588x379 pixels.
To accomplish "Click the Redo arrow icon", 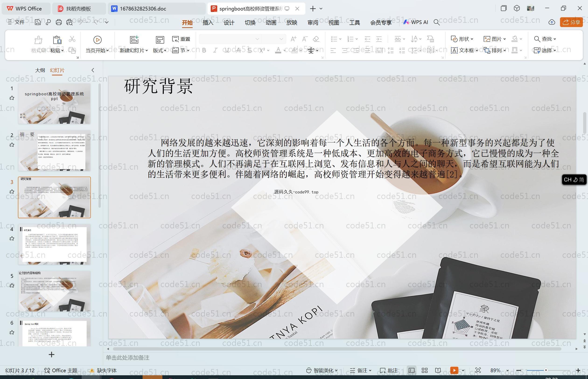I will point(96,22).
